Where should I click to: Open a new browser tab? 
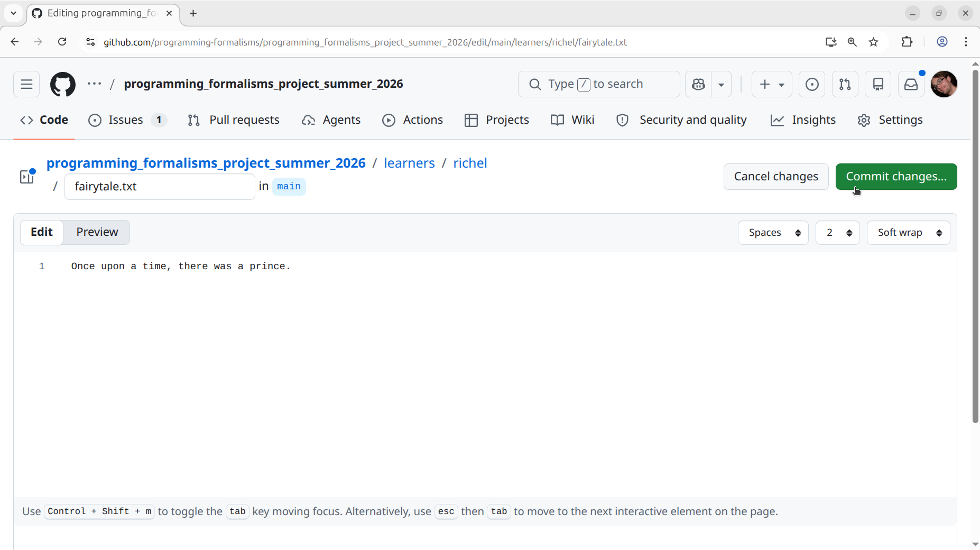click(193, 13)
